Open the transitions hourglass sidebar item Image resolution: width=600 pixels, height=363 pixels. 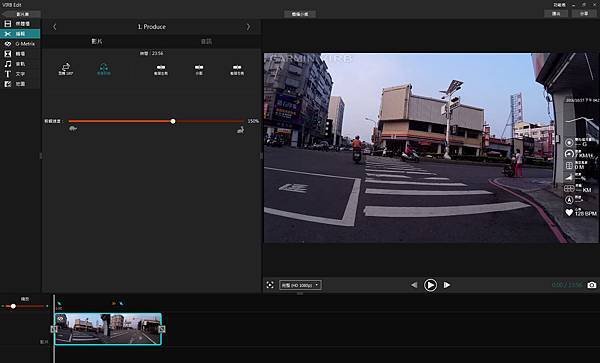pyautogui.click(x=20, y=54)
